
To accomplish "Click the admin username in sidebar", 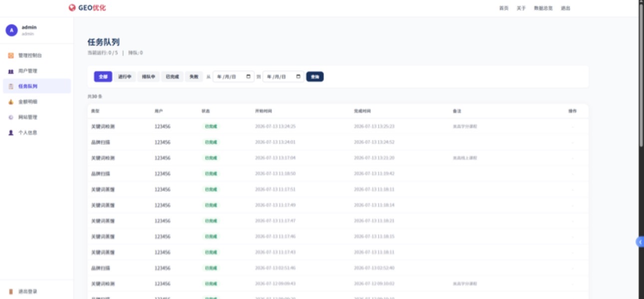I will [29, 27].
